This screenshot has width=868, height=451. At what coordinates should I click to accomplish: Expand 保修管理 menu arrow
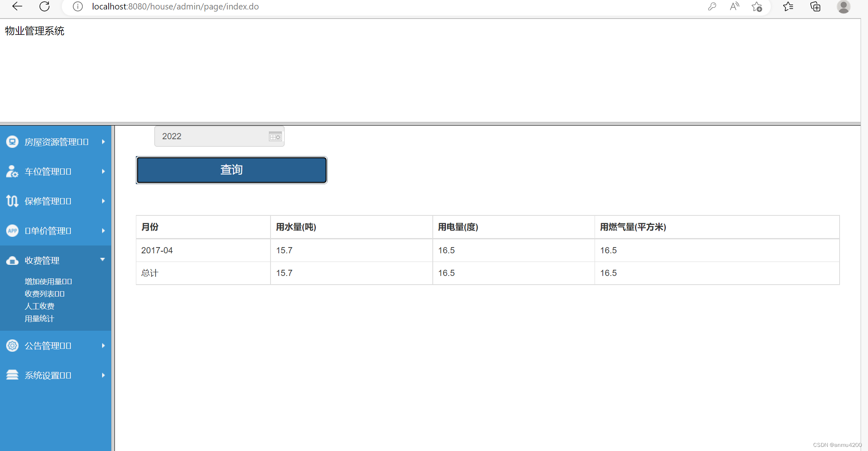(103, 201)
